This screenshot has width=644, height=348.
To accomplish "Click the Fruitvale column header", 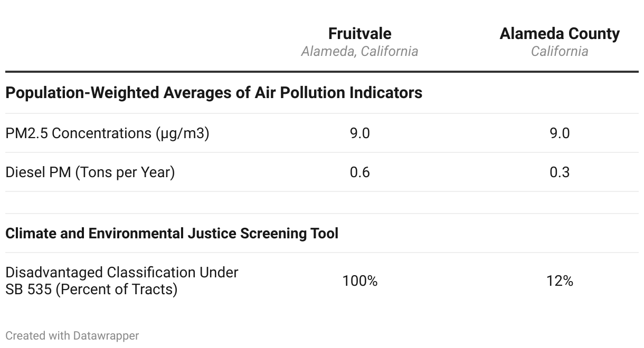I will 359,34.
